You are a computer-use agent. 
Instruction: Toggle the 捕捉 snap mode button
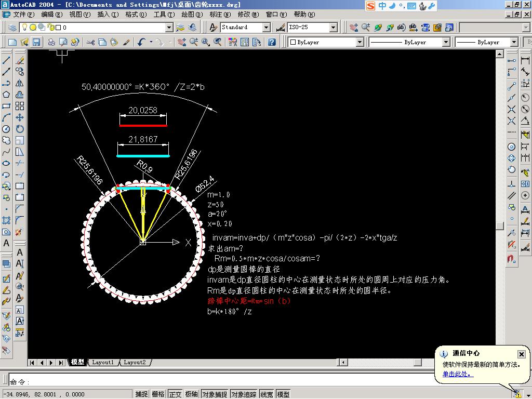[x=142, y=394]
